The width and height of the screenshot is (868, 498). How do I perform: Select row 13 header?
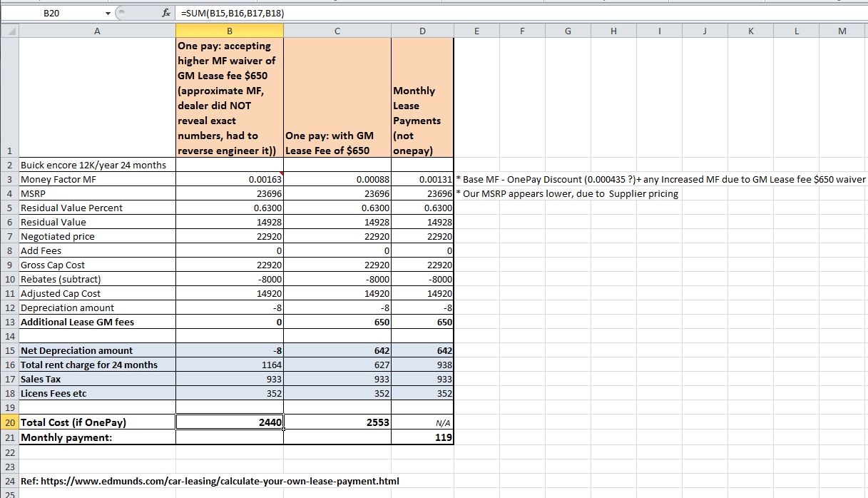(x=9, y=322)
